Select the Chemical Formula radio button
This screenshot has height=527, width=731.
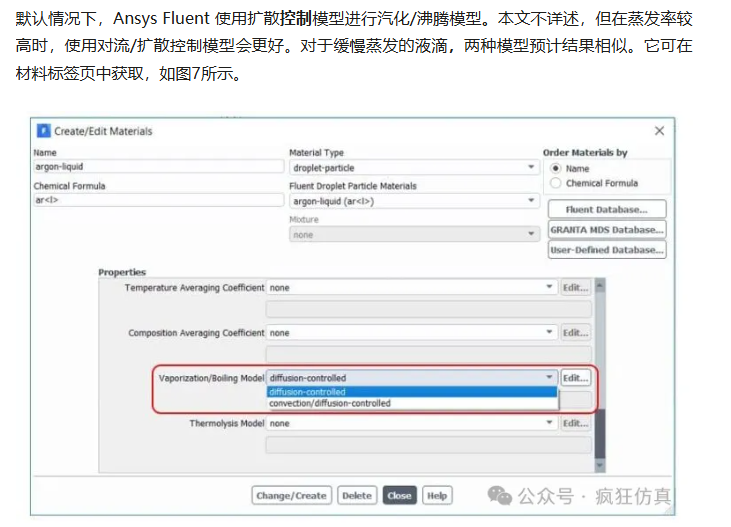pos(555,183)
